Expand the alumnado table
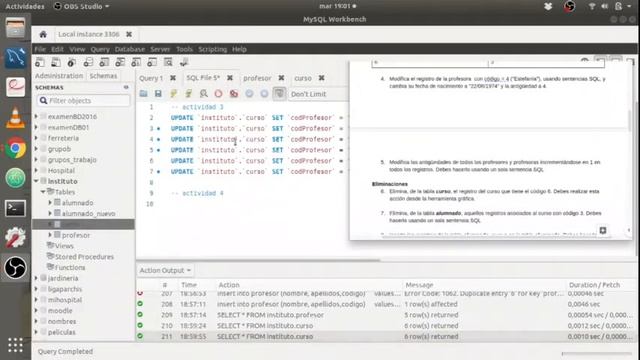This screenshot has width=640, height=360. [x=50, y=202]
